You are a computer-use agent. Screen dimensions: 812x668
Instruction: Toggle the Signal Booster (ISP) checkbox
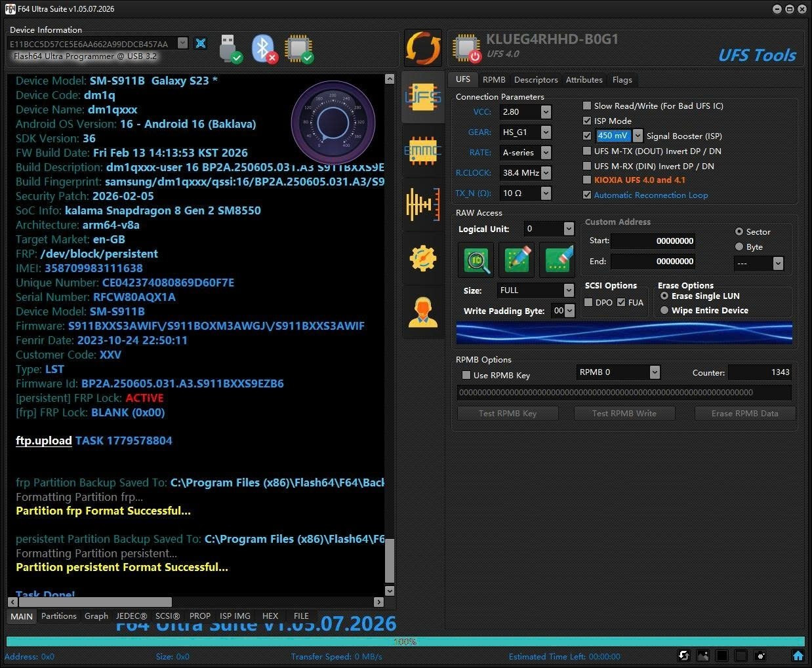tap(587, 136)
